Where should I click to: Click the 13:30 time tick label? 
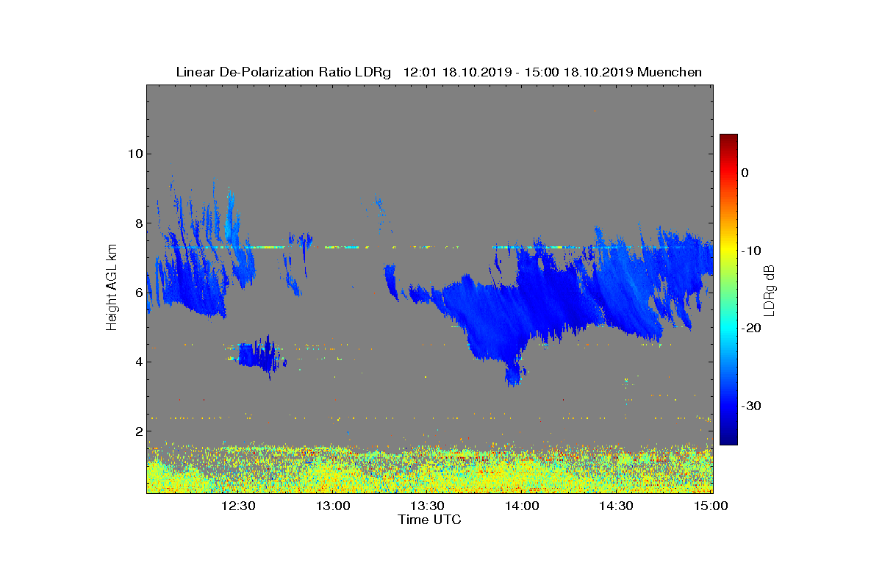pyautogui.click(x=427, y=506)
